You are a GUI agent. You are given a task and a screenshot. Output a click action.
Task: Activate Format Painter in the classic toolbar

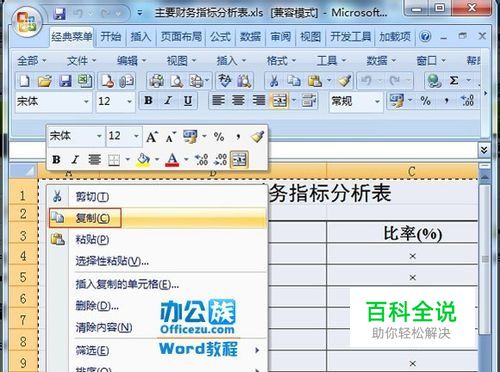(x=344, y=81)
